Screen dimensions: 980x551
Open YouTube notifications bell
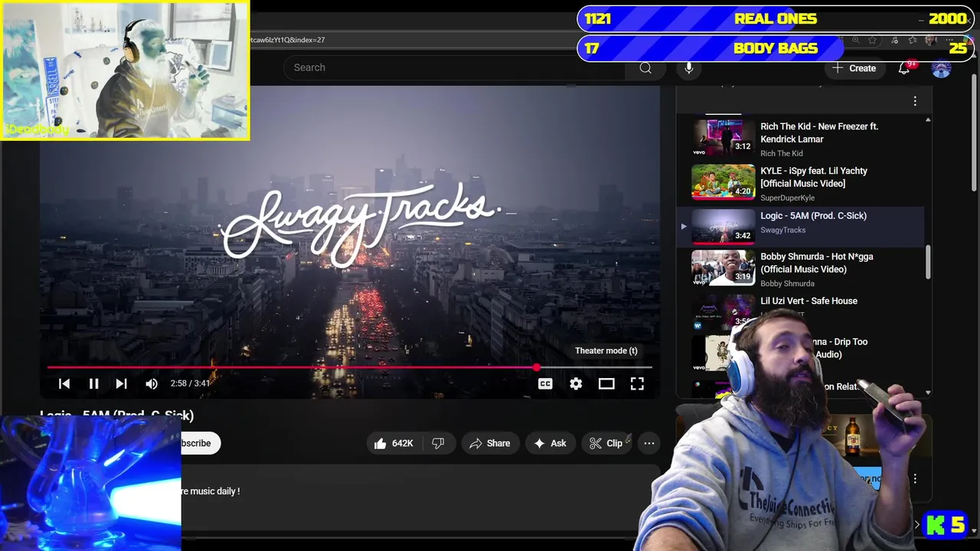(x=904, y=68)
